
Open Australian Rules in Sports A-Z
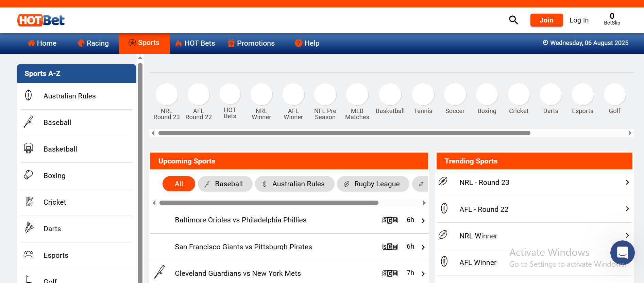tap(77, 96)
